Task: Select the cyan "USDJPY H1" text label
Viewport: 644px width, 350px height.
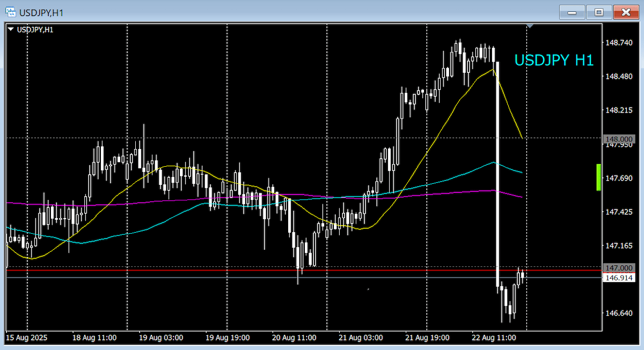Action: (554, 61)
